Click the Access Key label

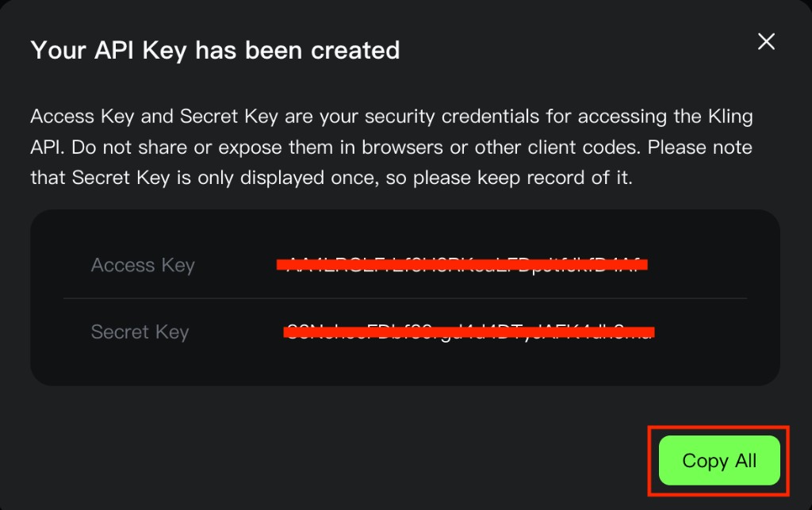tap(143, 265)
